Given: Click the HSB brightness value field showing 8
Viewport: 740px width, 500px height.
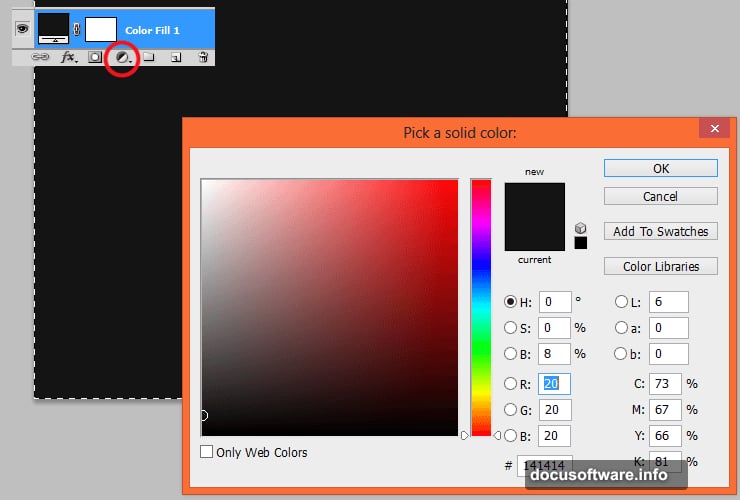Looking at the screenshot, I should pyautogui.click(x=555, y=354).
